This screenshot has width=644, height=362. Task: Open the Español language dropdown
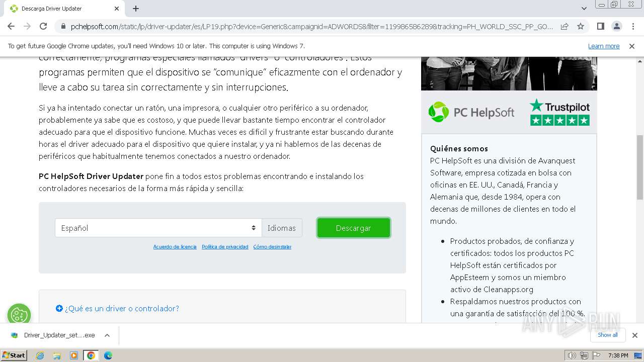(158, 228)
